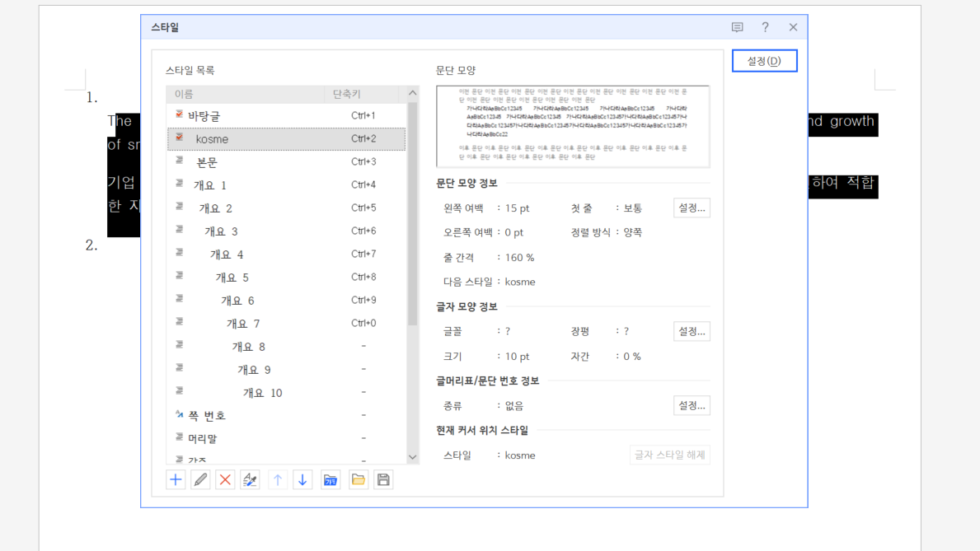Viewport: 980px width, 551px height.
Task: Click the eyedropper icon to apply current formatting
Action: tap(250, 479)
